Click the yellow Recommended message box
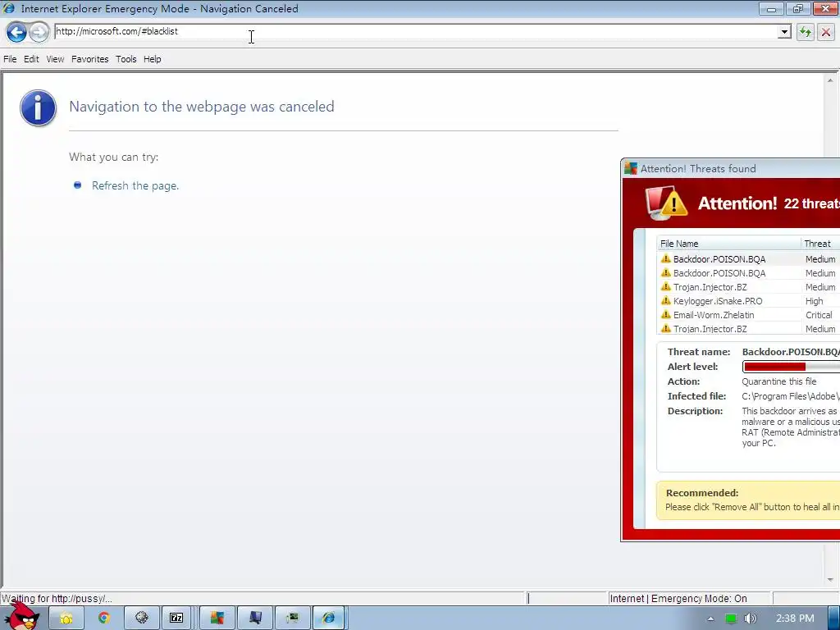Viewport: 840px width, 630px height. [x=748, y=501]
